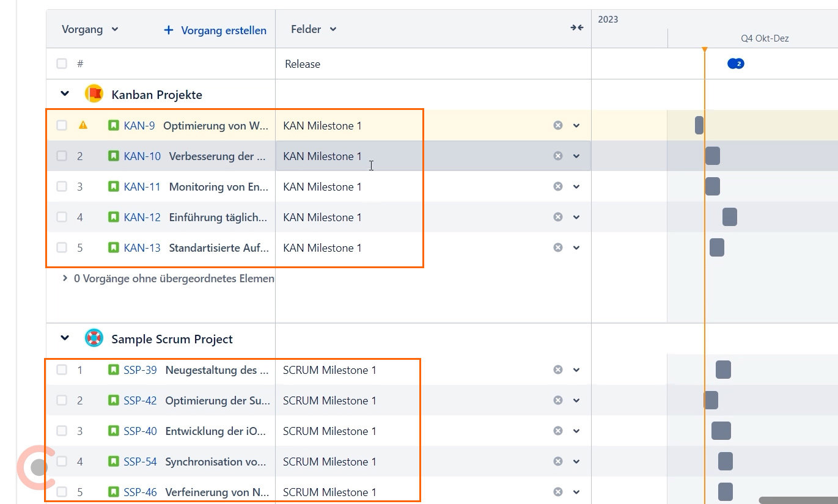Image resolution: width=838 pixels, height=504 pixels.
Task: Expand 0 Vorgänge ohne übergeordnetes Element
Action: pos(65,278)
